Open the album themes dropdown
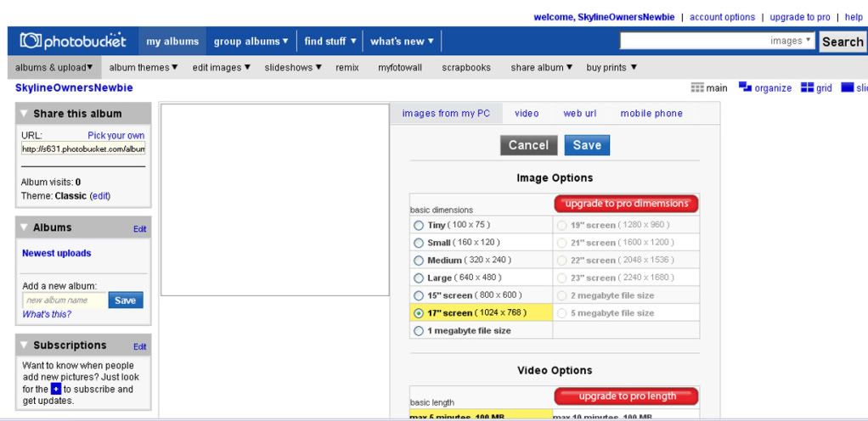 (144, 68)
